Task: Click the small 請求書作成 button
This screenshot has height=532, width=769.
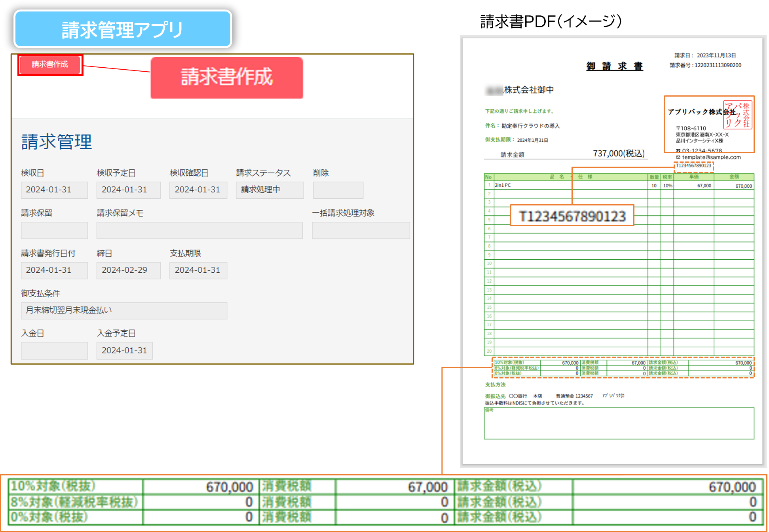Action: [50, 65]
